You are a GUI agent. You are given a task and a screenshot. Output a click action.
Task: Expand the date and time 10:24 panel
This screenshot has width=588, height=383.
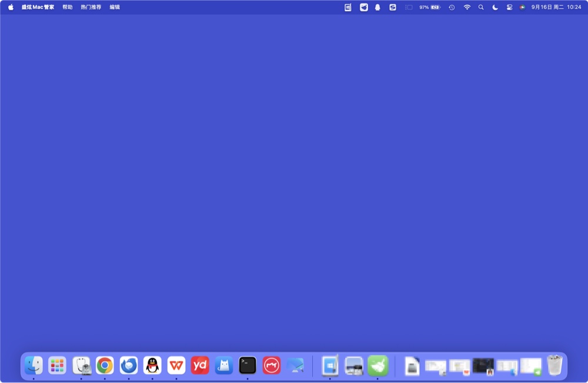556,7
